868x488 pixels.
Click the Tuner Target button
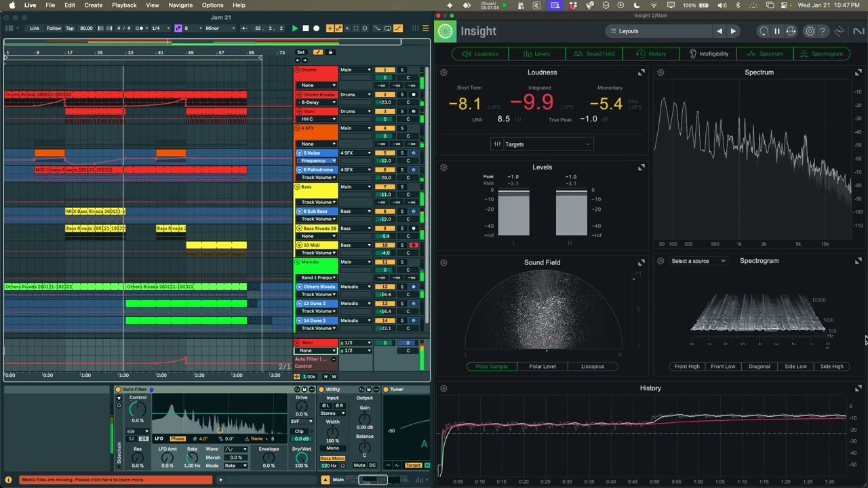click(413, 465)
